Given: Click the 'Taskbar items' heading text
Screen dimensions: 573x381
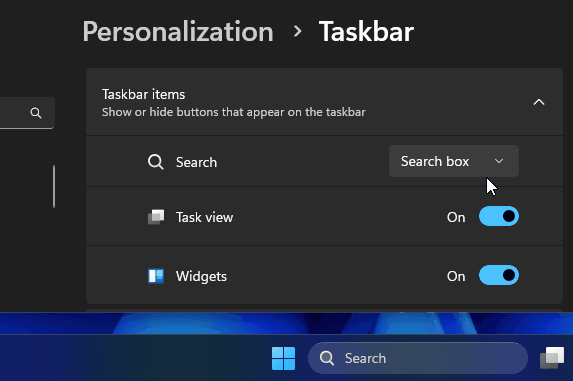Looking at the screenshot, I should 144,94.
